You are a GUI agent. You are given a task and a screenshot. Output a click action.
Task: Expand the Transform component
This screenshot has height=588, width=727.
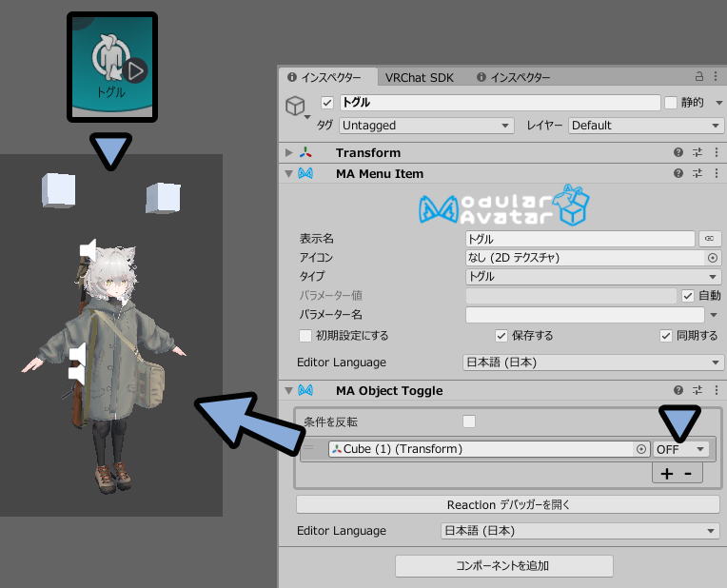[289, 152]
